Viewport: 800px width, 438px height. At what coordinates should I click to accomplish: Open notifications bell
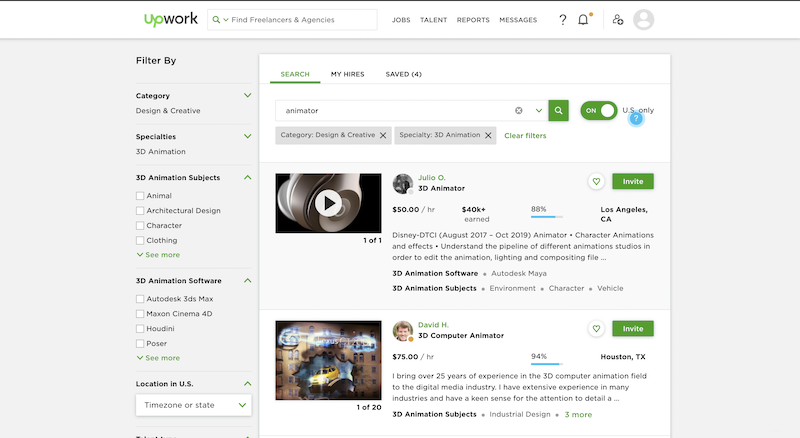[583, 19]
